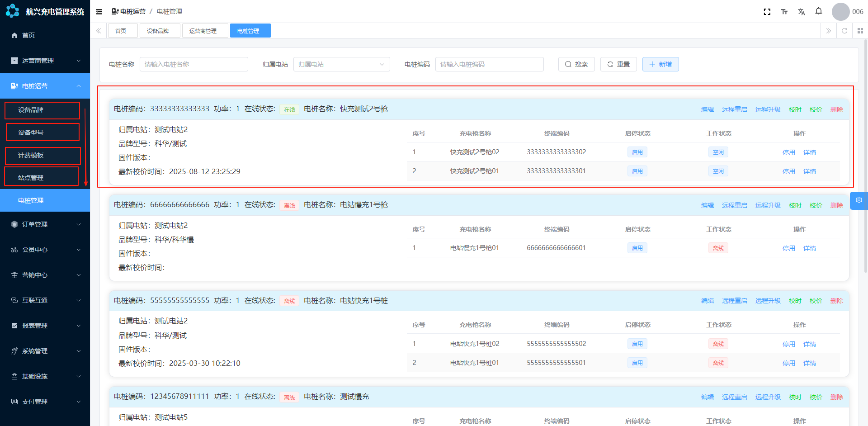Screen dimensions: 868x426
Task: Click the refresh page icon in tab bar
Action: pyautogui.click(x=844, y=31)
